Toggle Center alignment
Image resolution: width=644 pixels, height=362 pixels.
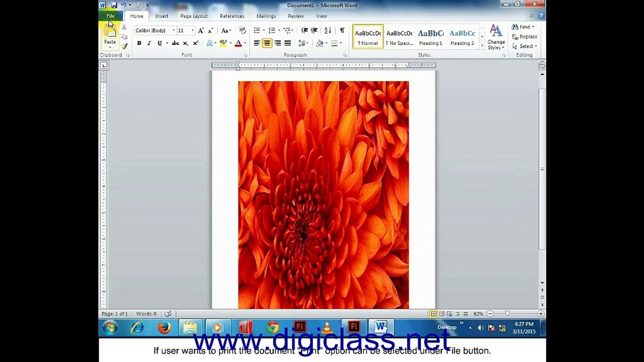267,43
